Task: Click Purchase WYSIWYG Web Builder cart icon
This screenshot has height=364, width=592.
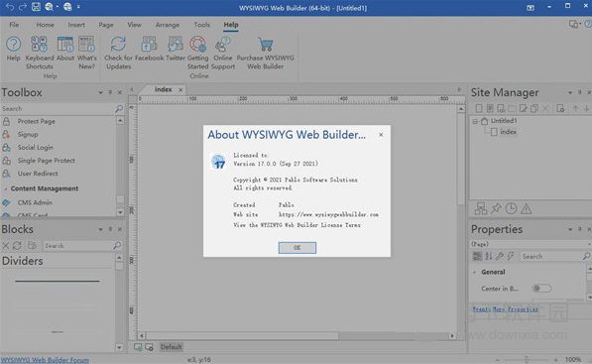Action: (x=266, y=53)
